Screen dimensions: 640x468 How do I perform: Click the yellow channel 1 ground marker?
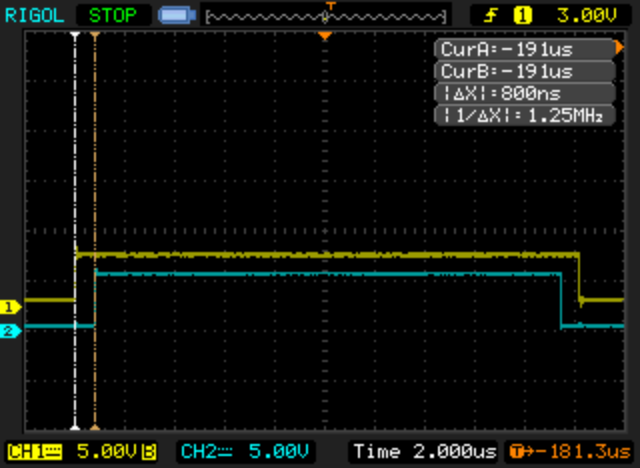point(11,307)
